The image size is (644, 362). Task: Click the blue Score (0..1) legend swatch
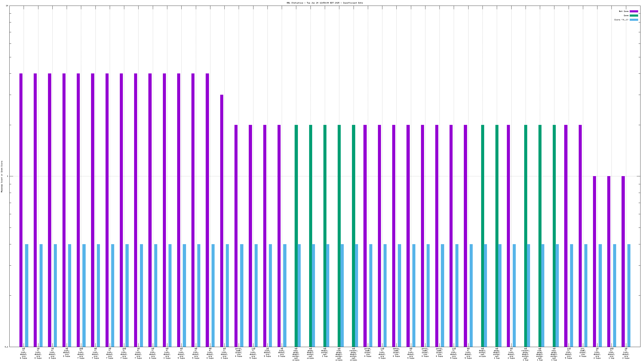[634, 20]
